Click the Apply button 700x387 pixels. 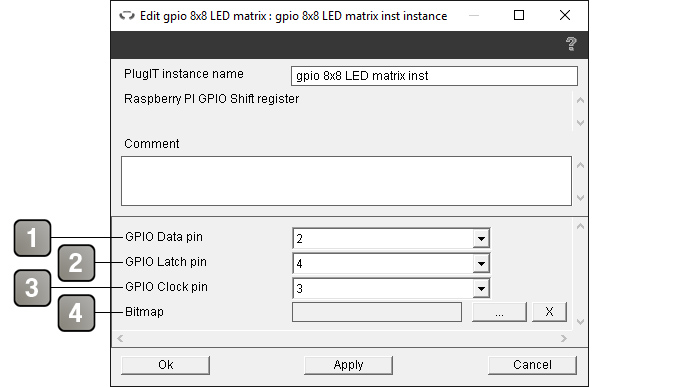pos(348,365)
